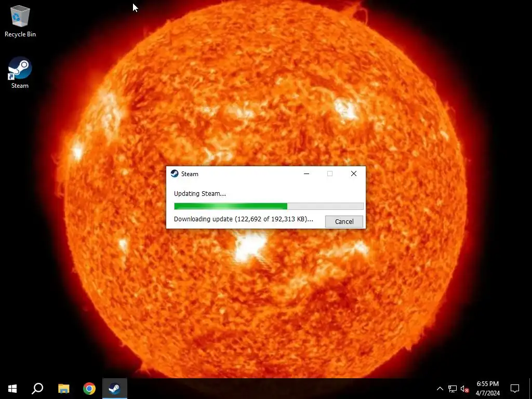Open the Action Center notifications icon
Image resolution: width=532 pixels, height=399 pixels.
tap(515, 389)
